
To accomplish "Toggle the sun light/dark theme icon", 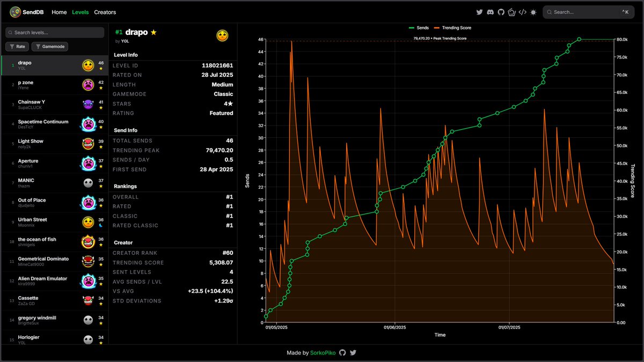I will point(533,12).
